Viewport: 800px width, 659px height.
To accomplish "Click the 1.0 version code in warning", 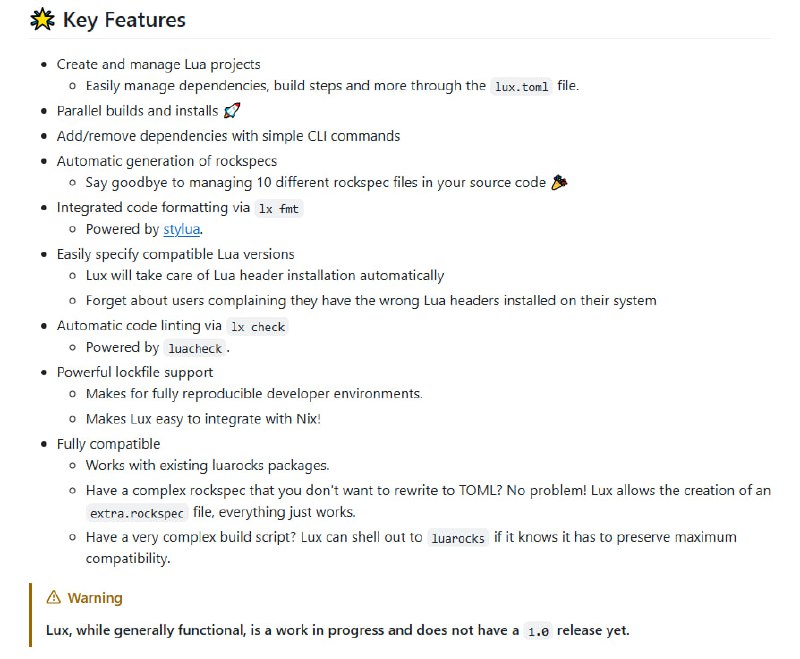I will click(538, 631).
